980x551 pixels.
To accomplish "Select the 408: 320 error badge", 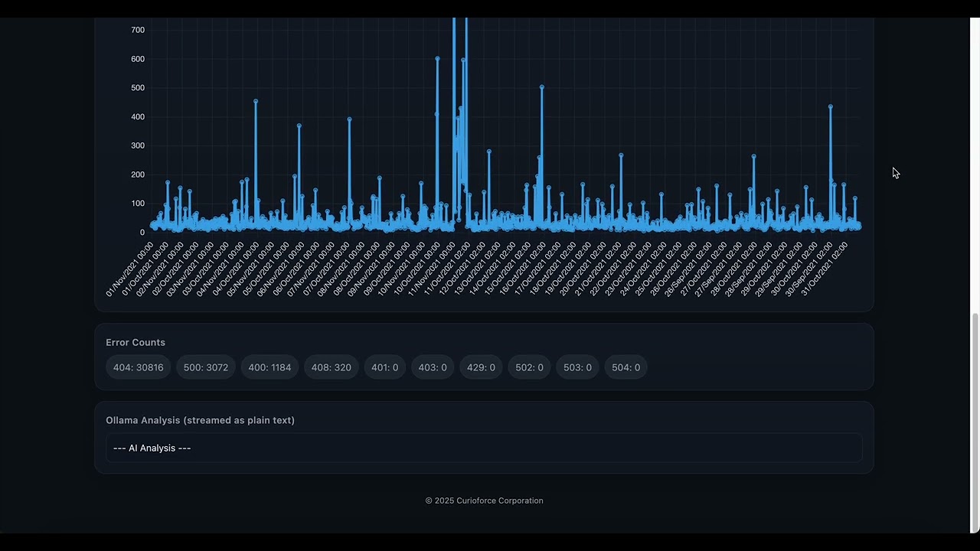I will 332,367.
